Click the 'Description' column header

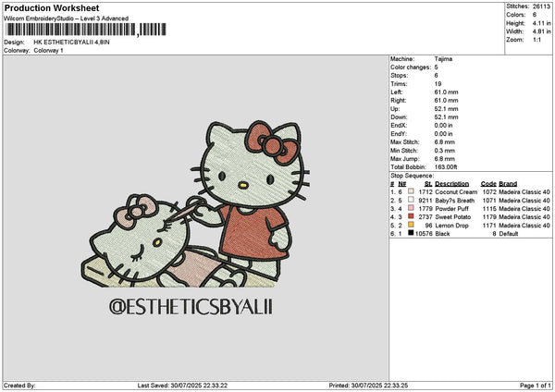tap(452, 184)
